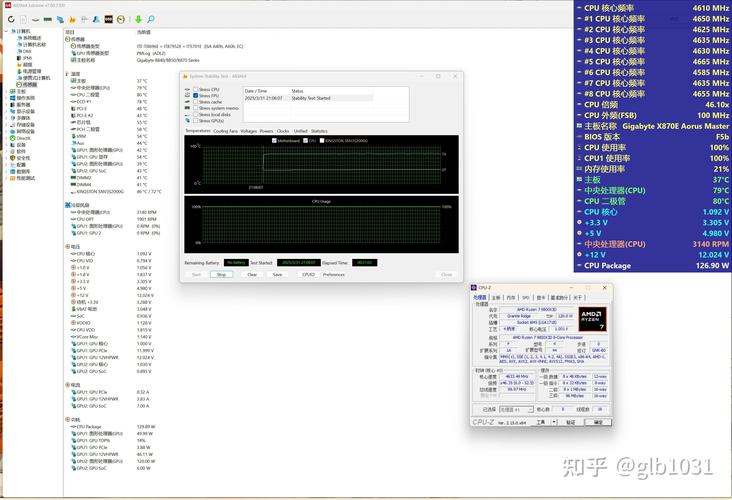Click the memory module benchmark toolbar icon
The image size is (732, 500).
pos(48,19)
